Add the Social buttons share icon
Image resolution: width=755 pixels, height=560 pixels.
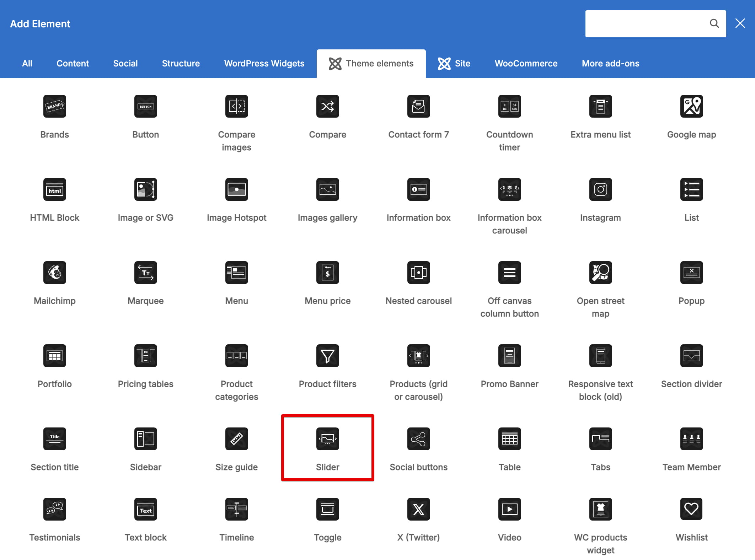[418, 438]
